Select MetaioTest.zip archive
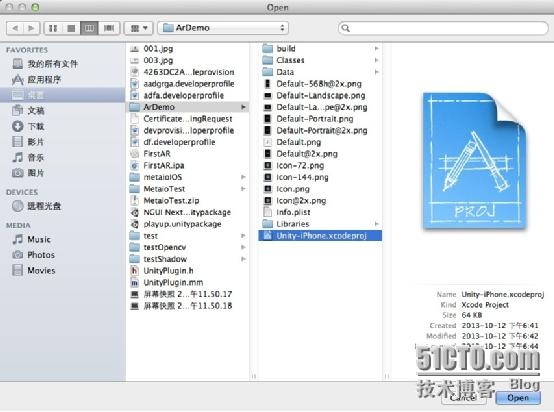 pos(187,201)
